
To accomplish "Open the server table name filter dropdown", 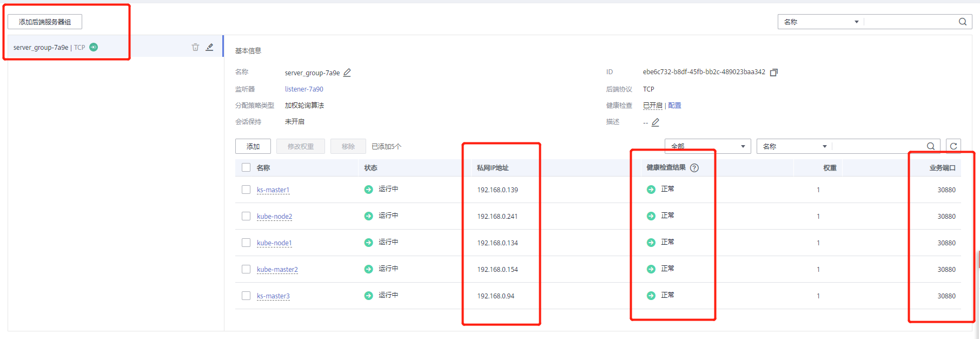I will pos(794,146).
